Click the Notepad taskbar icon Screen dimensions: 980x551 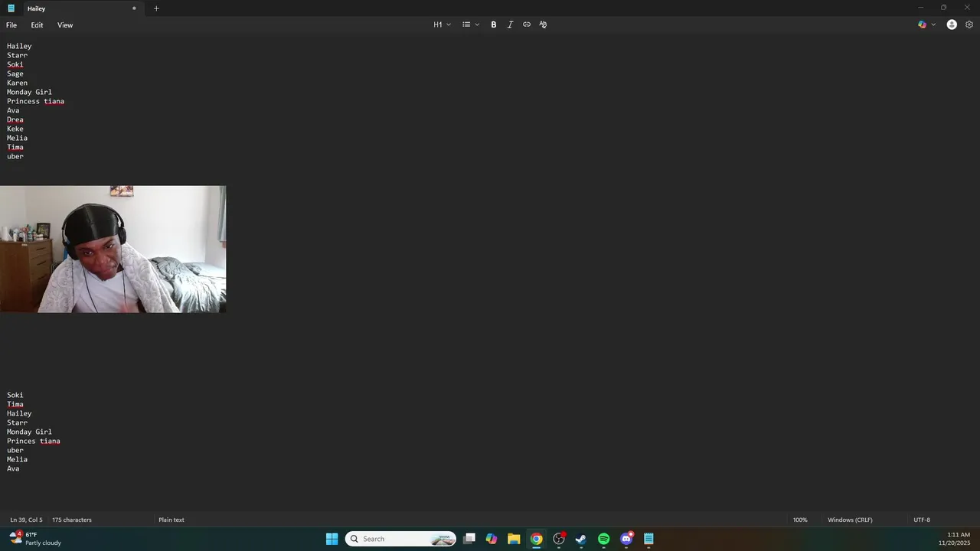tap(648, 539)
